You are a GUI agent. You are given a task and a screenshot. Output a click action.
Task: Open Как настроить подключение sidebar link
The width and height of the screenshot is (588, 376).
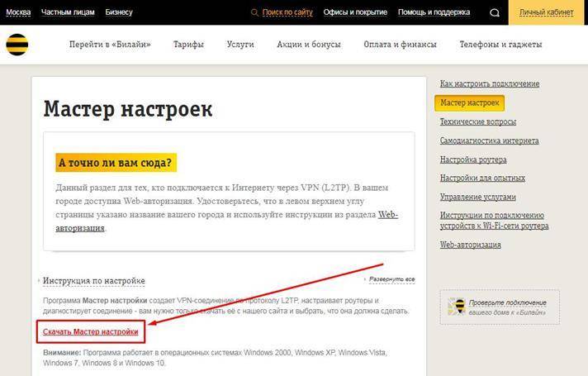(x=490, y=83)
